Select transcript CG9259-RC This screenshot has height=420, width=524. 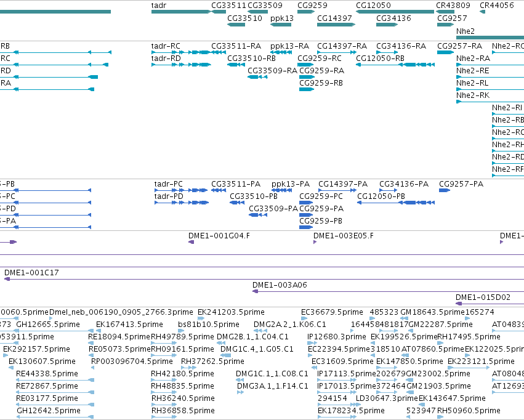(x=306, y=65)
